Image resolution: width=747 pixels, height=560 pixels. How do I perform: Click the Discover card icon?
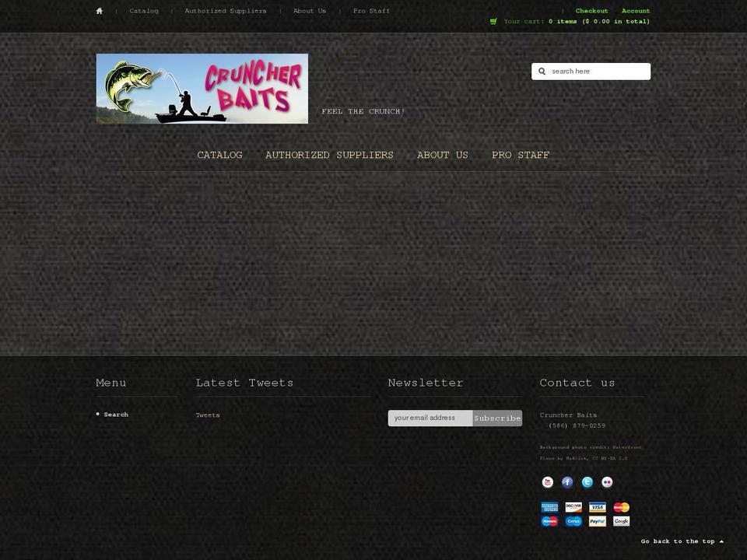click(573, 507)
